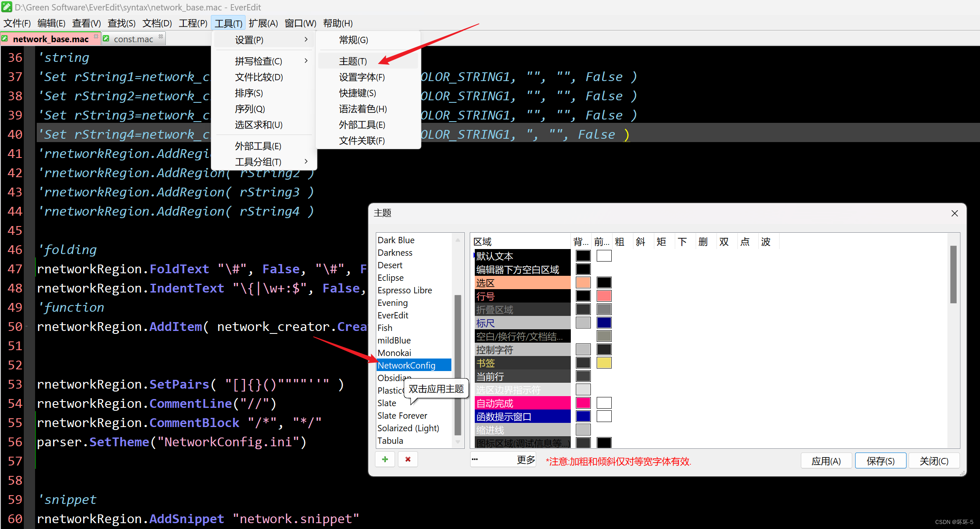Click the pink 自动完成 background color swatch
980x529 pixels.
[583, 403]
